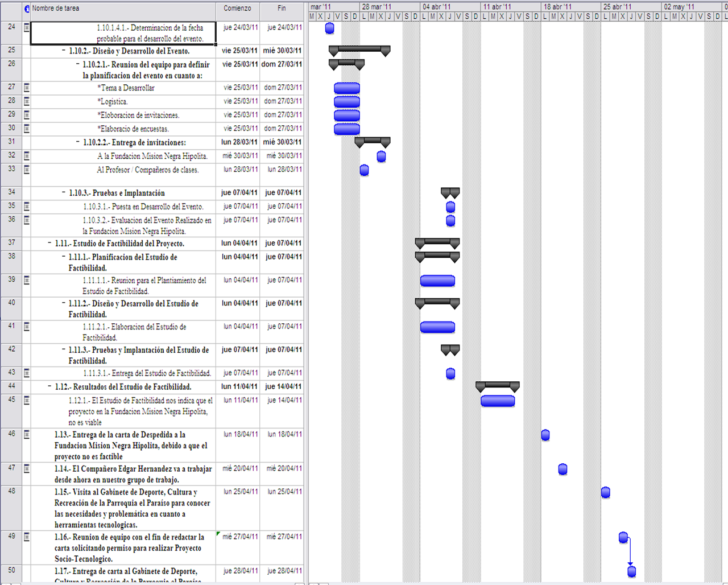728x585 pixels.
Task: Select the Fundacion Mision Negra Hipolita invitation bar
Action: [381, 156]
